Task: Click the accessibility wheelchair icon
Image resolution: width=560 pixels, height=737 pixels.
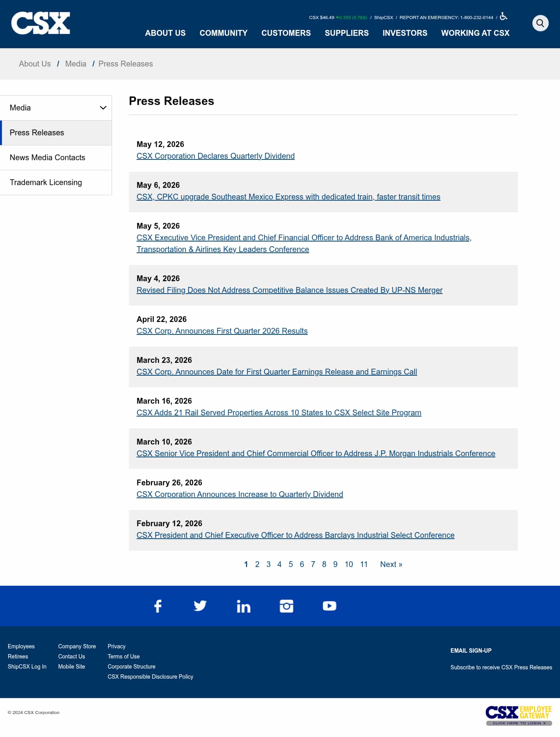Action: click(x=504, y=16)
